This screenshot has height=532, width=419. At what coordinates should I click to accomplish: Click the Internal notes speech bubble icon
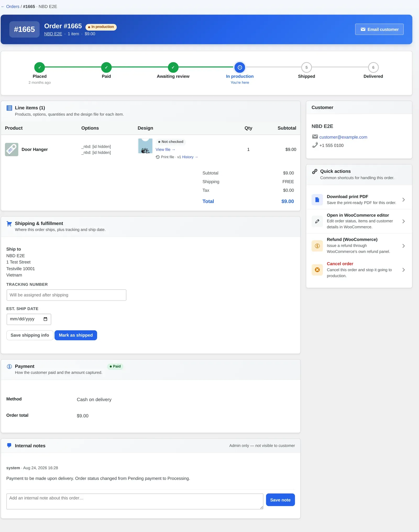(x=9, y=445)
